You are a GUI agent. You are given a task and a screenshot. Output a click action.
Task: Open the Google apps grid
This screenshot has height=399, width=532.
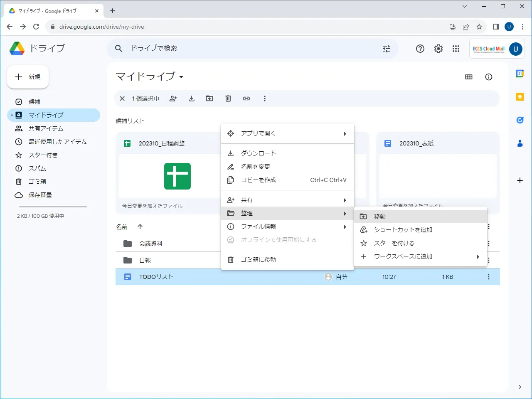[x=456, y=49]
